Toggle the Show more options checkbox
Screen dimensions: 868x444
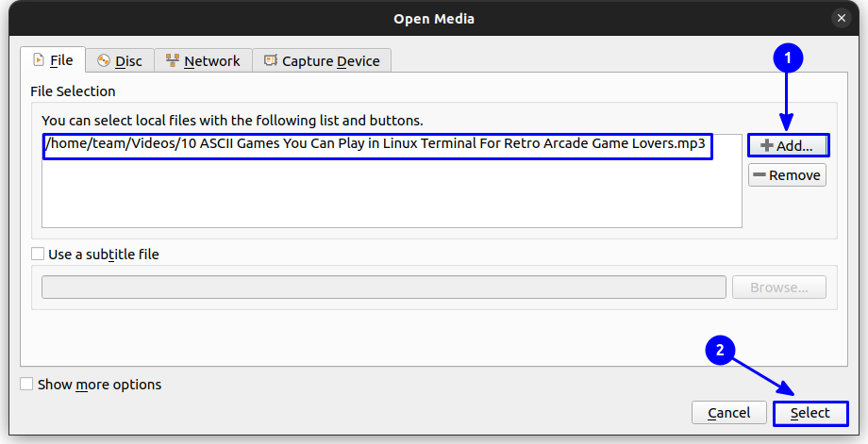pos(26,384)
